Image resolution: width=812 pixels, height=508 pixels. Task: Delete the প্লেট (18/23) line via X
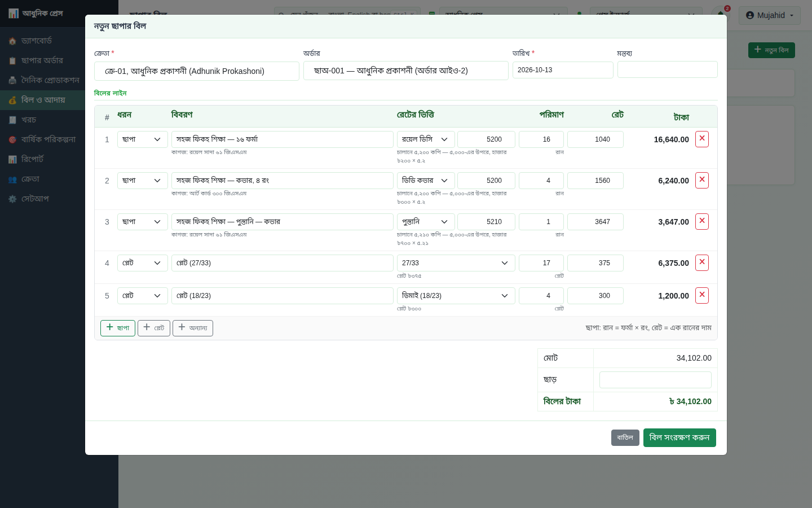pos(702,295)
